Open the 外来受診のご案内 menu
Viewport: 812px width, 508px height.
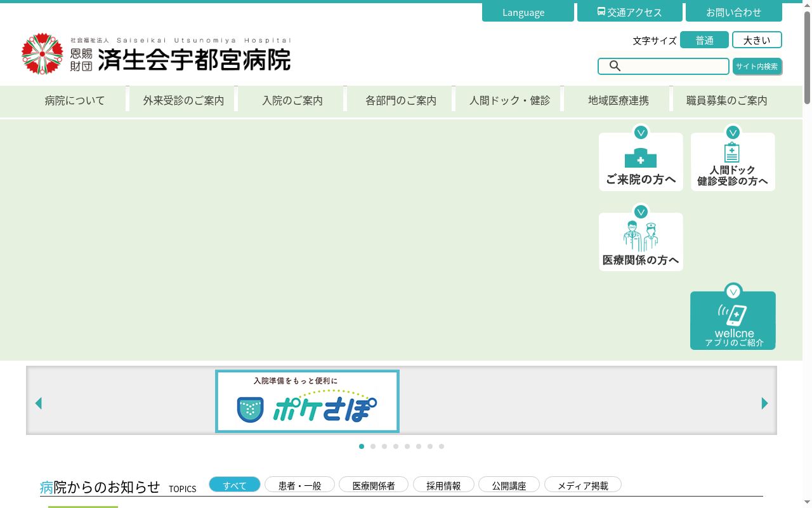click(183, 100)
